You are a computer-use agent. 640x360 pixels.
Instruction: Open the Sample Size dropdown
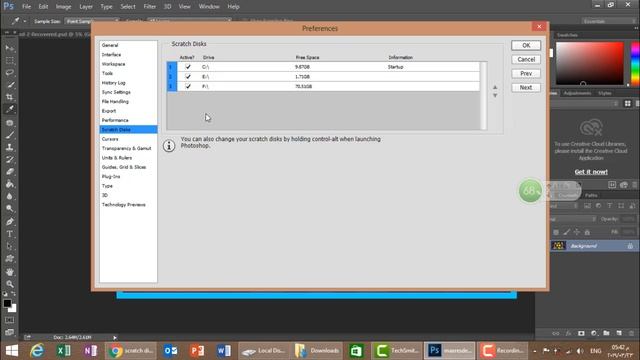coord(91,21)
